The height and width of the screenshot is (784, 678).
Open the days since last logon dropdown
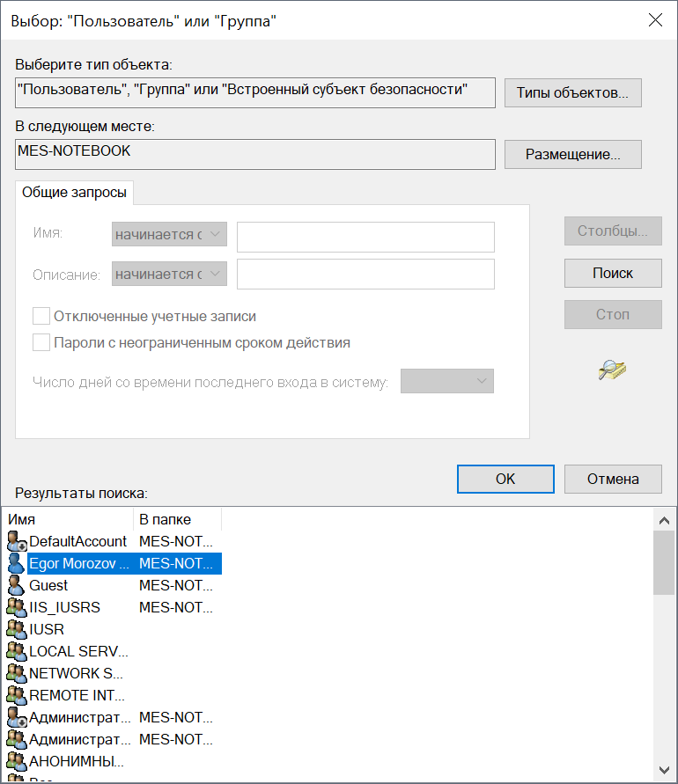(446, 381)
